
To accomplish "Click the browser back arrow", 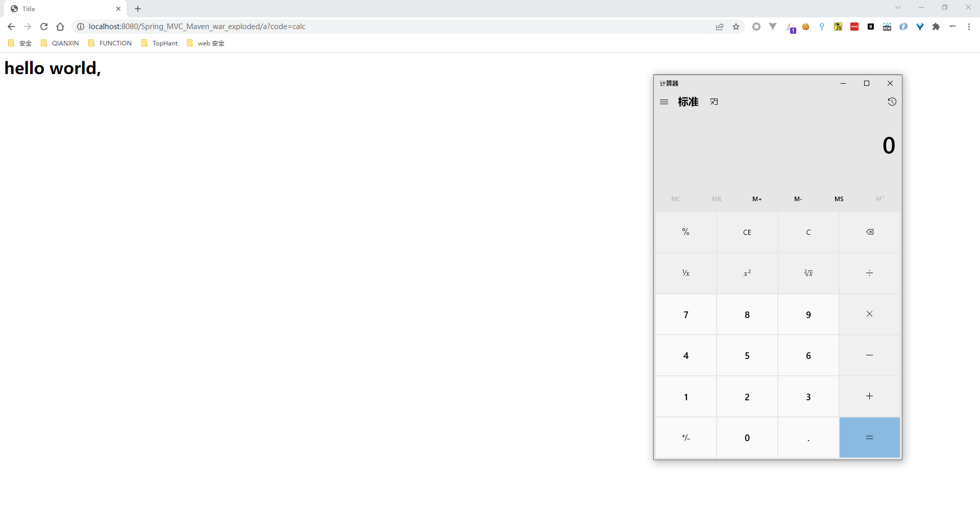I will coord(11,27).
